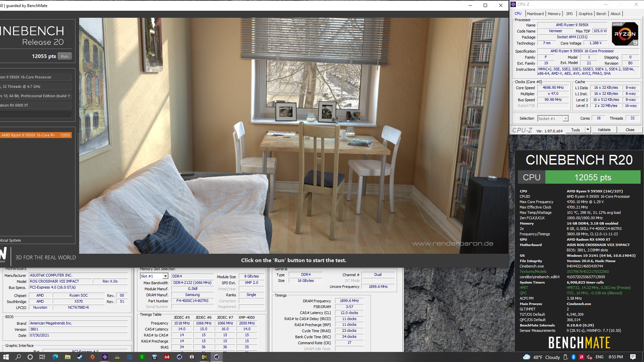Screen dimensions: 644x362
Task: Open clock showing 8:53 PM
Action: point(615,357)
